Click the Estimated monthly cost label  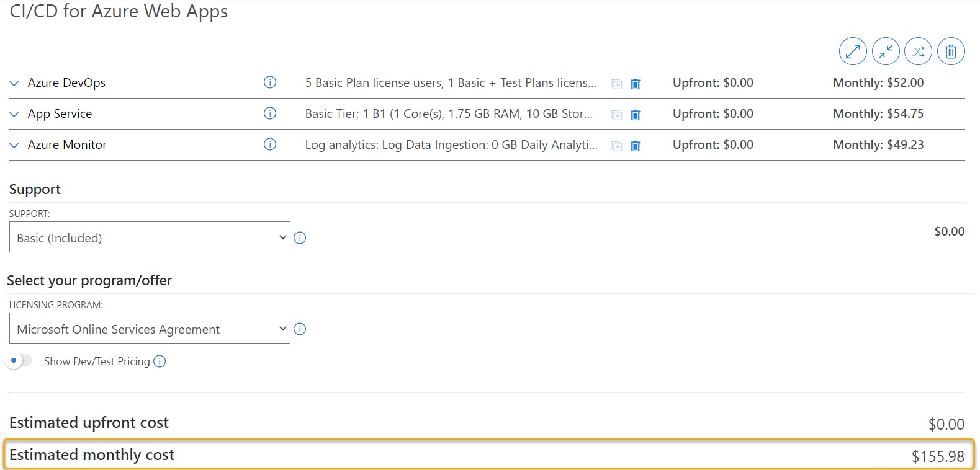coord(92,455)
